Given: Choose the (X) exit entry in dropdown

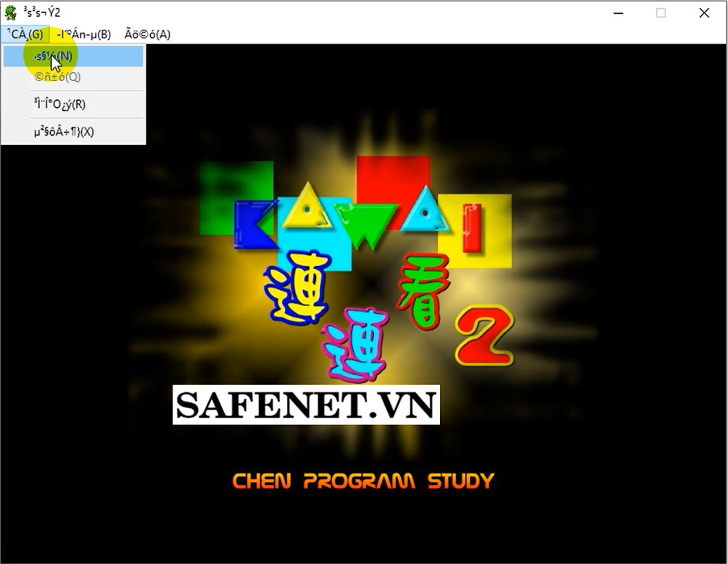Looking at the screenshot, I should coord(73,132).
